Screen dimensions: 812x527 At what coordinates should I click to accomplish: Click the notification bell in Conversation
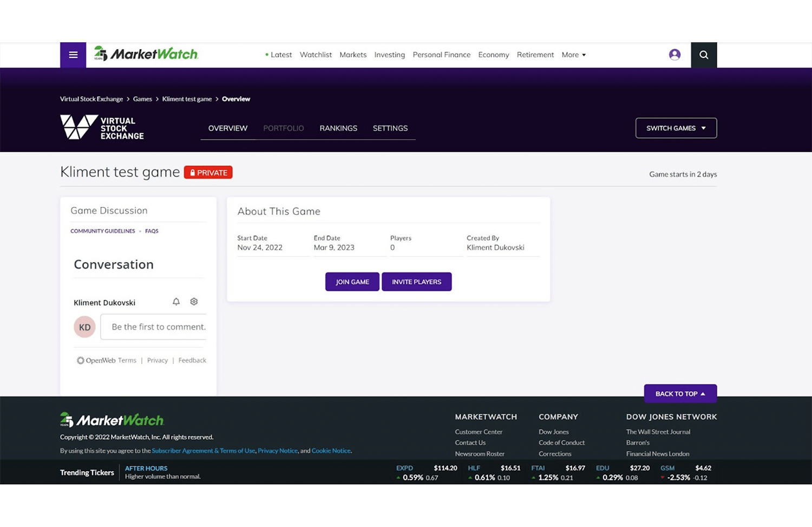176,302
